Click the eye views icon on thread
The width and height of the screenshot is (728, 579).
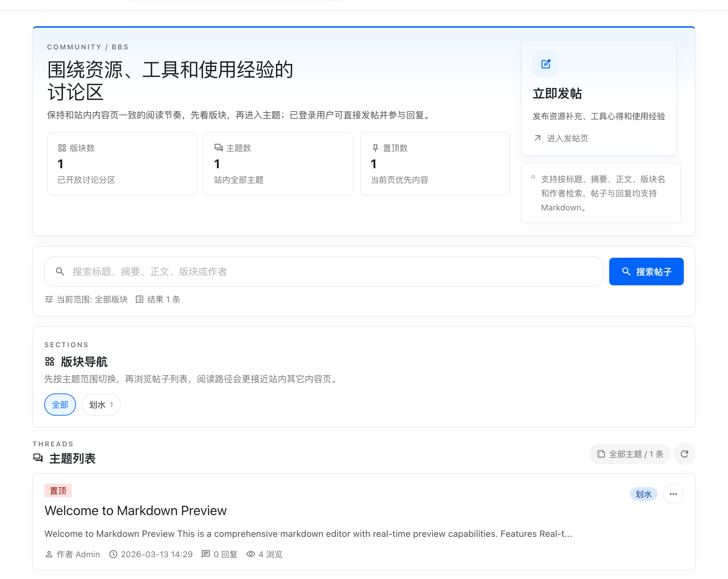251,554
